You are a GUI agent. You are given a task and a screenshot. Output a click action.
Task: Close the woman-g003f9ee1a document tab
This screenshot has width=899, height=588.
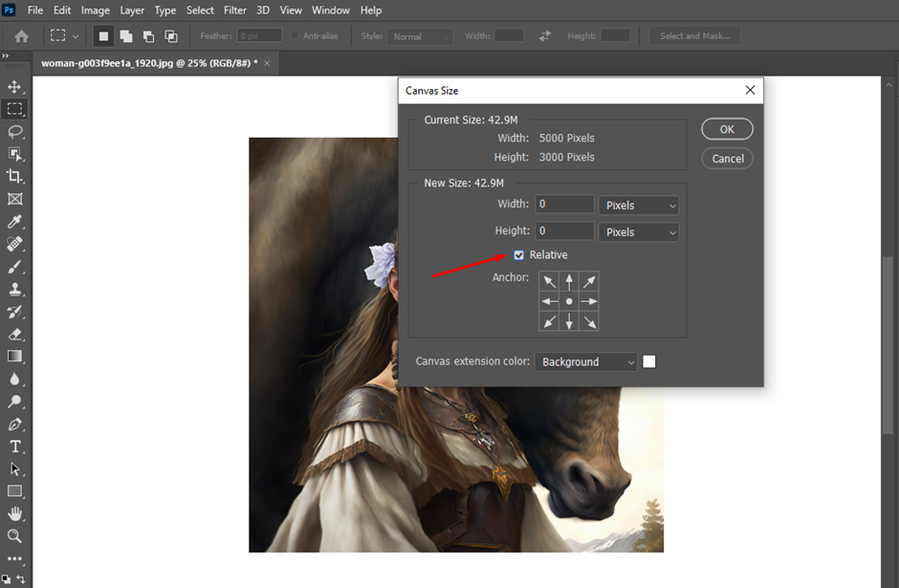(267, 63)
